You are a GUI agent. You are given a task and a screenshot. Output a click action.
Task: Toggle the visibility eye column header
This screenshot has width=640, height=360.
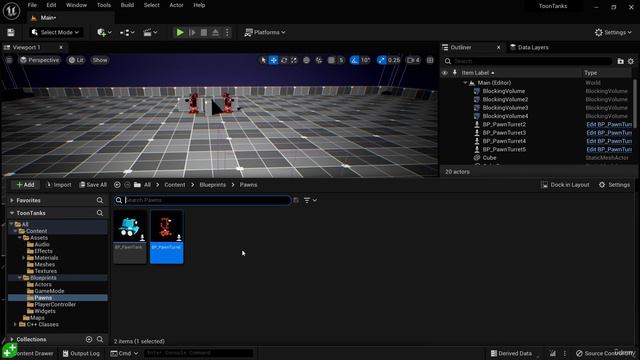[x=445, y=73]
